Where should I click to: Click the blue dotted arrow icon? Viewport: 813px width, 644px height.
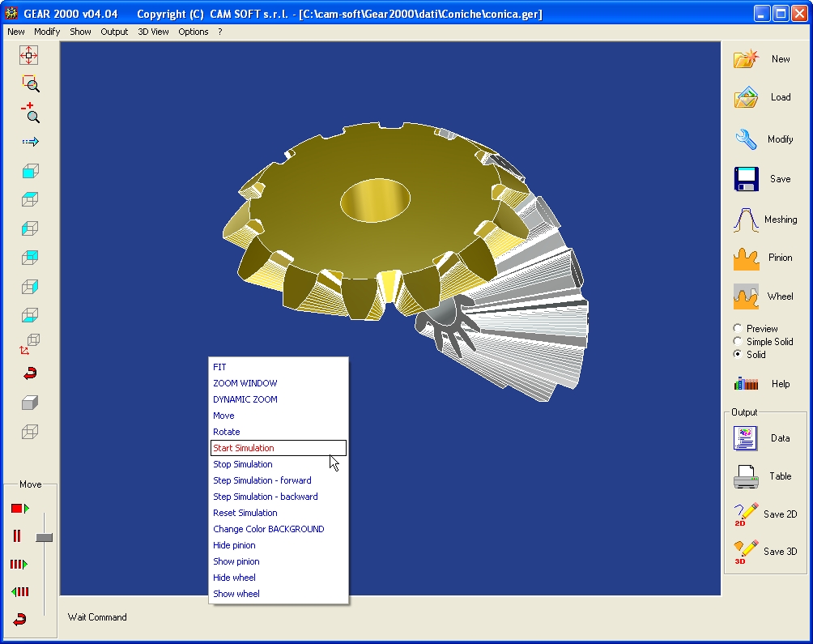[x=30, y=142]
